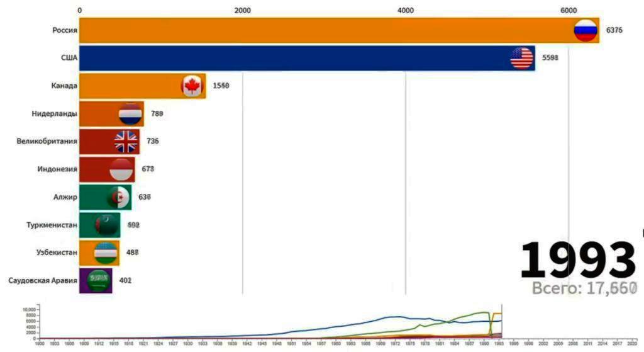
Task: Click the Algeria flag icon
Action: pos(118,197)
